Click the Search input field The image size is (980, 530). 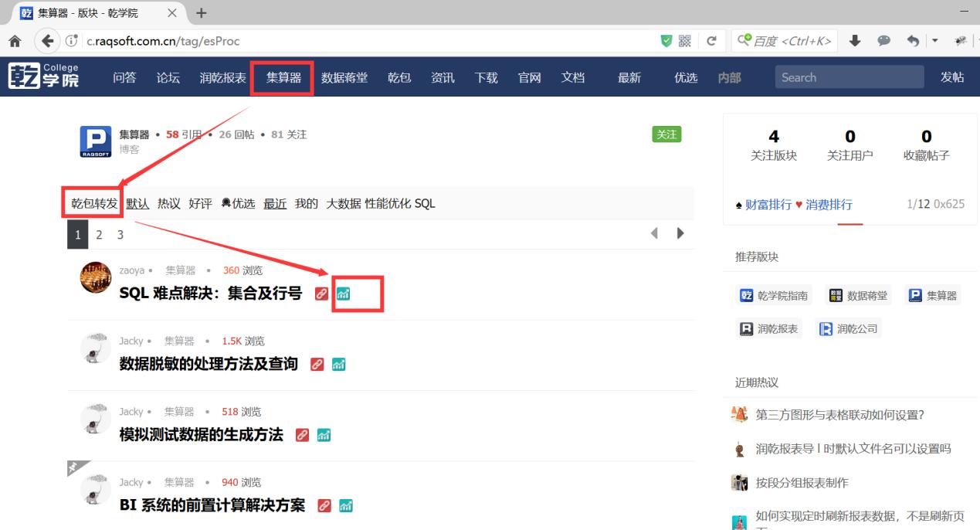coord(849,77)
